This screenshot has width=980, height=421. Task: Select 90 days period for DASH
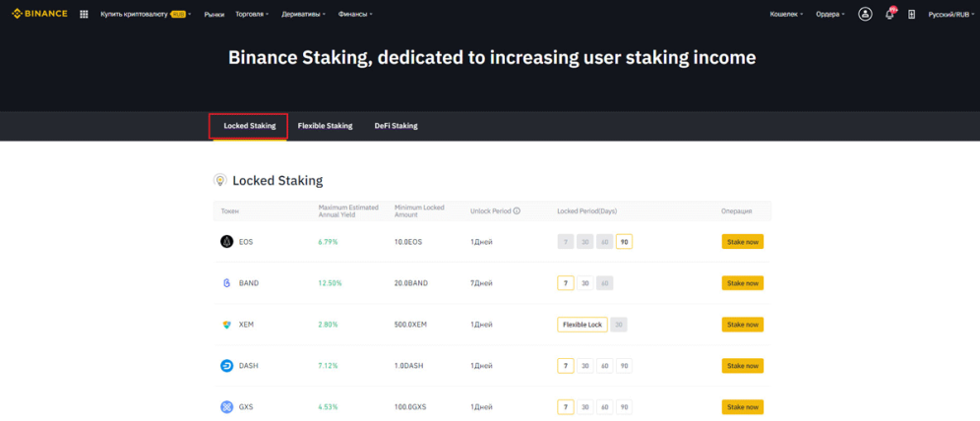pos(625,366)
